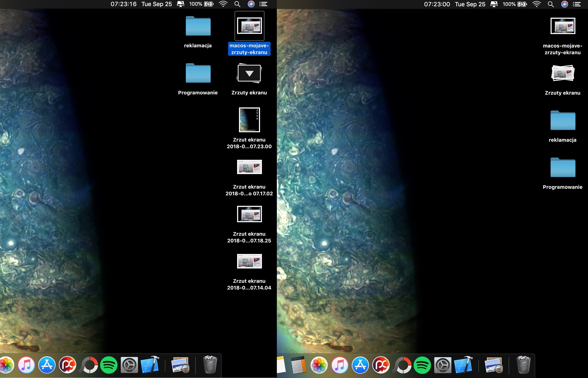
Task: Open the Trash in the right Dock
Action: (x=523, y=365)
